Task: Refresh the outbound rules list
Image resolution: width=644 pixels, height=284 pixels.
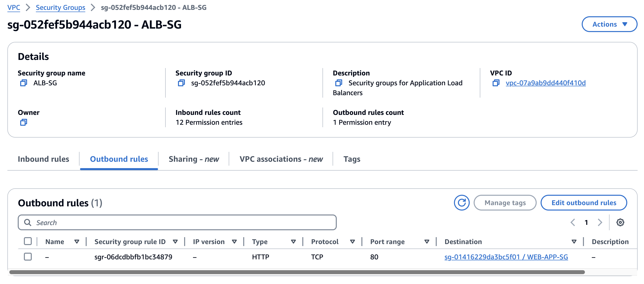Action: (462, 203)
